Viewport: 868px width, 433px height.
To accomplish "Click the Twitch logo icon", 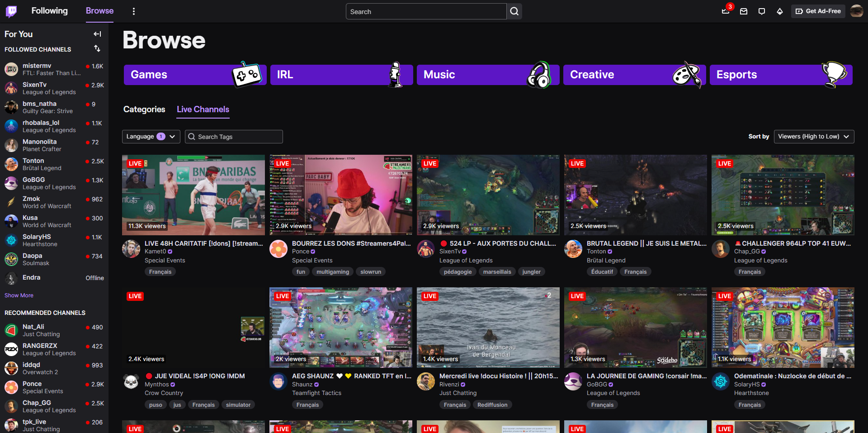I will point(11,11).
